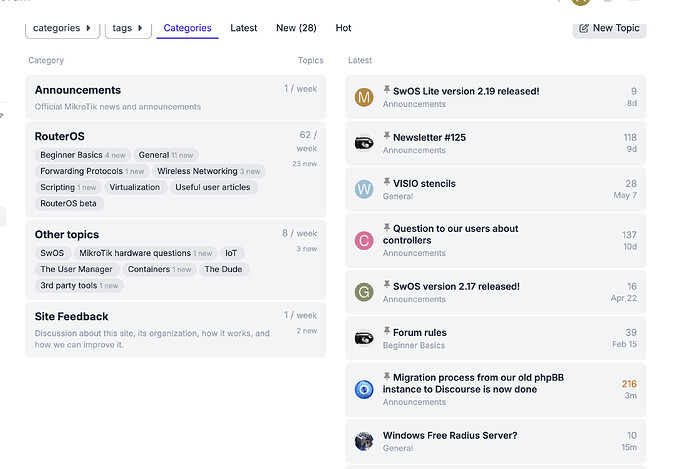Open The Dude subcategory
This screenshot has height=469, width=690.
(223, 269)
